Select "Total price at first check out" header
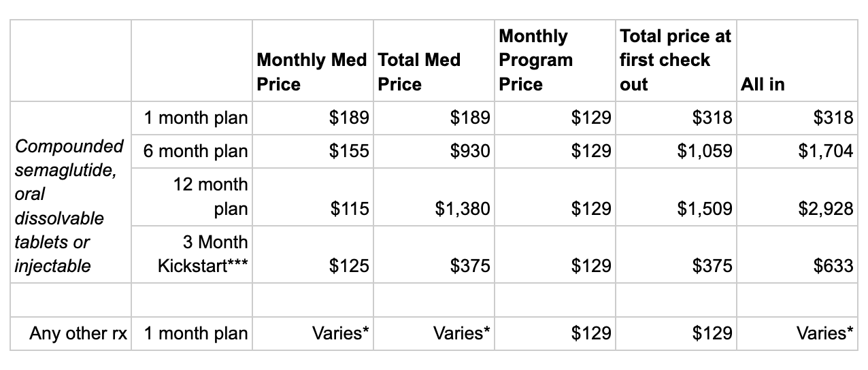The image size is (868, 370). pyautogui.click(x=675, y=60)
